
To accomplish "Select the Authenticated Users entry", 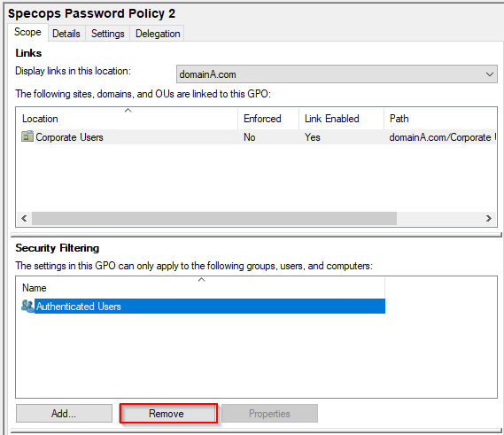I will [210, 306].
